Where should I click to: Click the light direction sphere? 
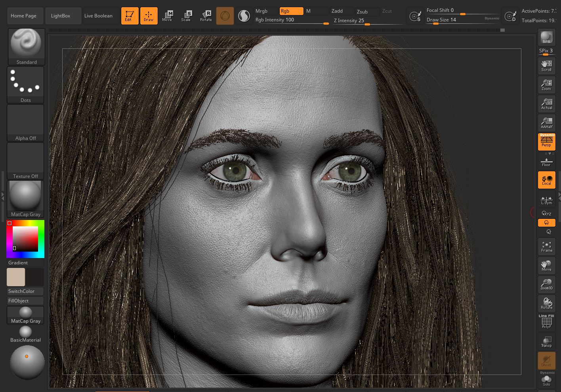coord(27,362)
